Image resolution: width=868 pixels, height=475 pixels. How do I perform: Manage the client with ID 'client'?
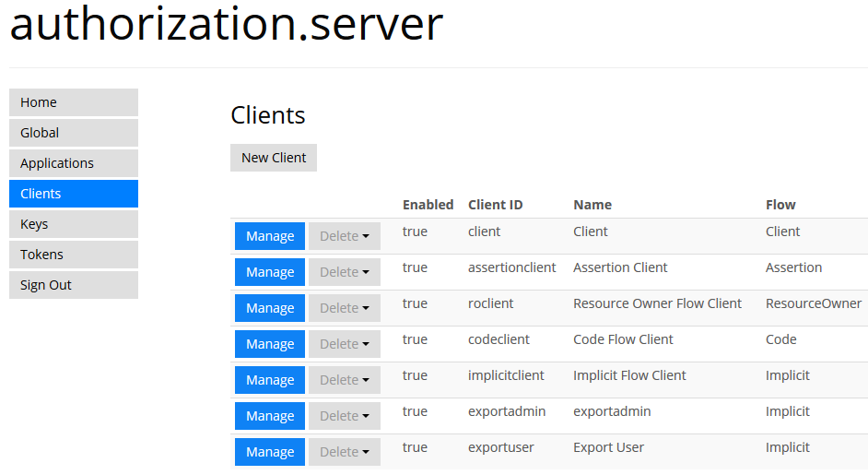pyautogui.click(x=270, y=236)
